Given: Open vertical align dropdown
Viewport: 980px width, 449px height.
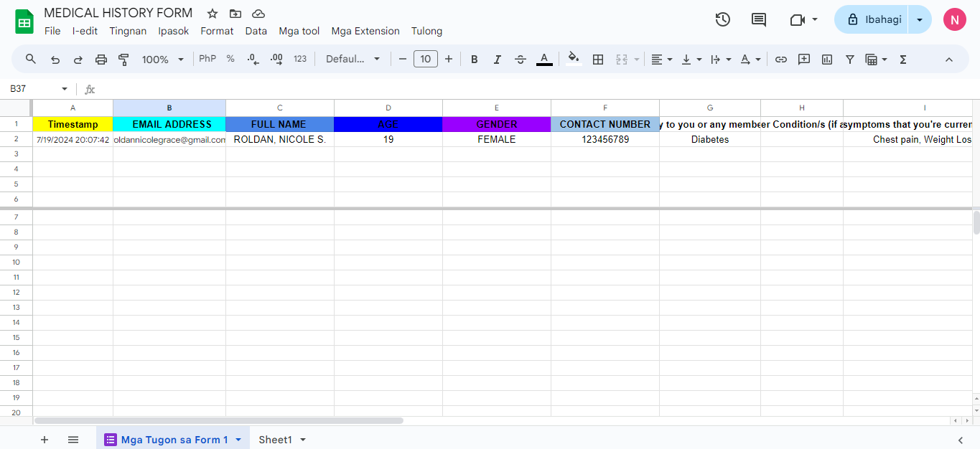Looking at the screenshot, I should pyautogui.click(x=692, y=60).
